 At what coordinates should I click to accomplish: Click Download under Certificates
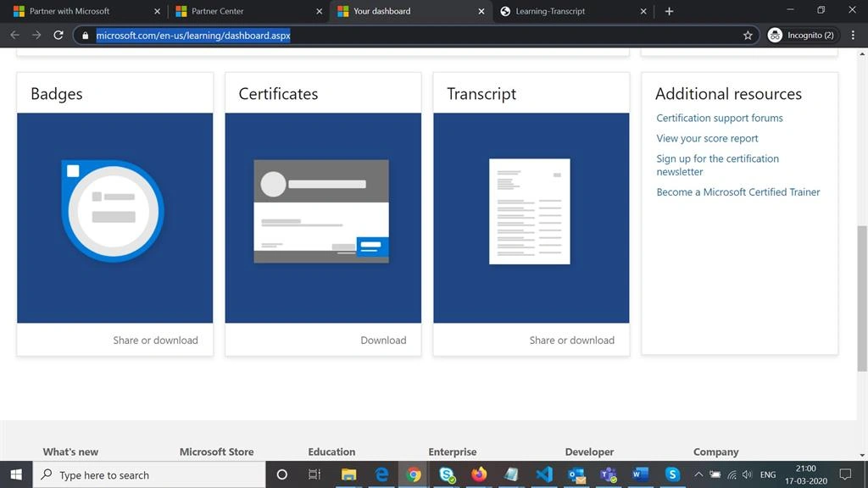[x=383, y=341]
